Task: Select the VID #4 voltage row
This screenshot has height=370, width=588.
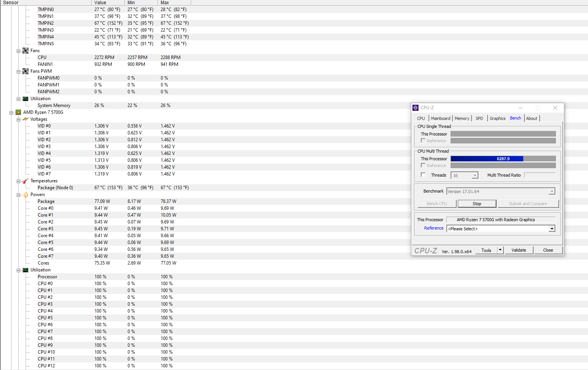Action: point(294,153)
